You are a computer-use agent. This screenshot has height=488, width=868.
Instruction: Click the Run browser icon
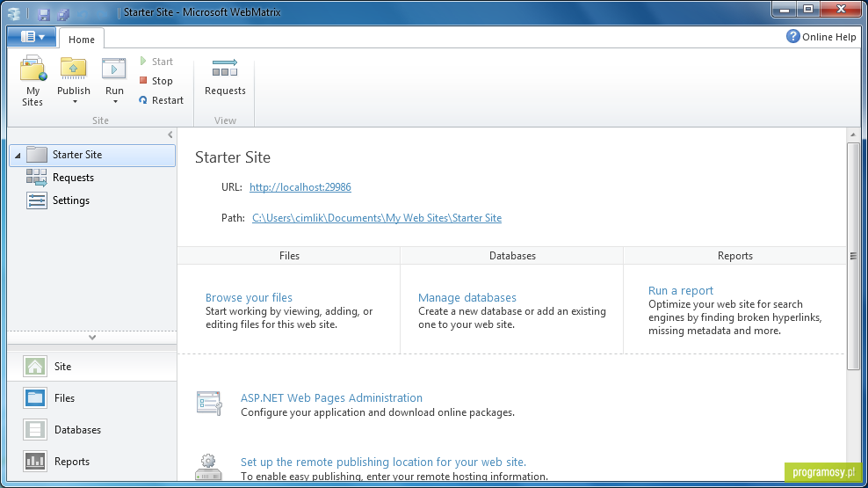[114, 69]
